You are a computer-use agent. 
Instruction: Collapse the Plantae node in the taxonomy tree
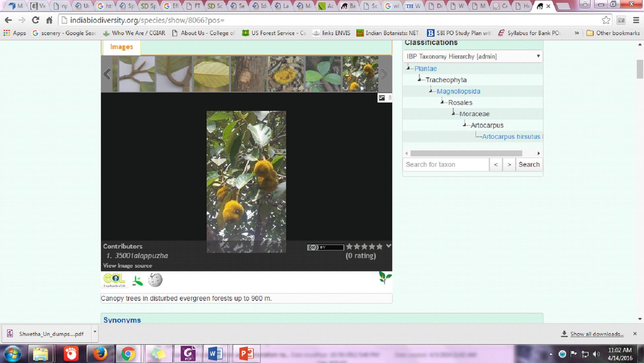point(408,68)
